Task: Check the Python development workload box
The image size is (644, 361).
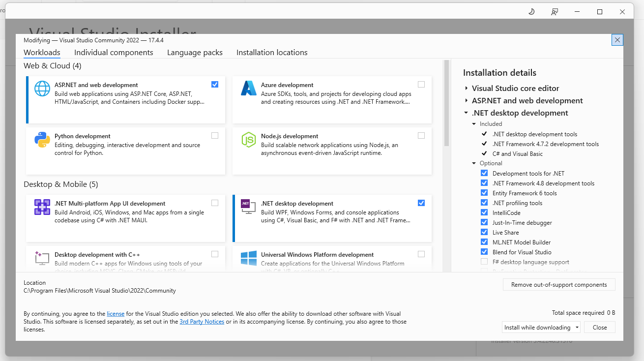Action: (215, 136)
